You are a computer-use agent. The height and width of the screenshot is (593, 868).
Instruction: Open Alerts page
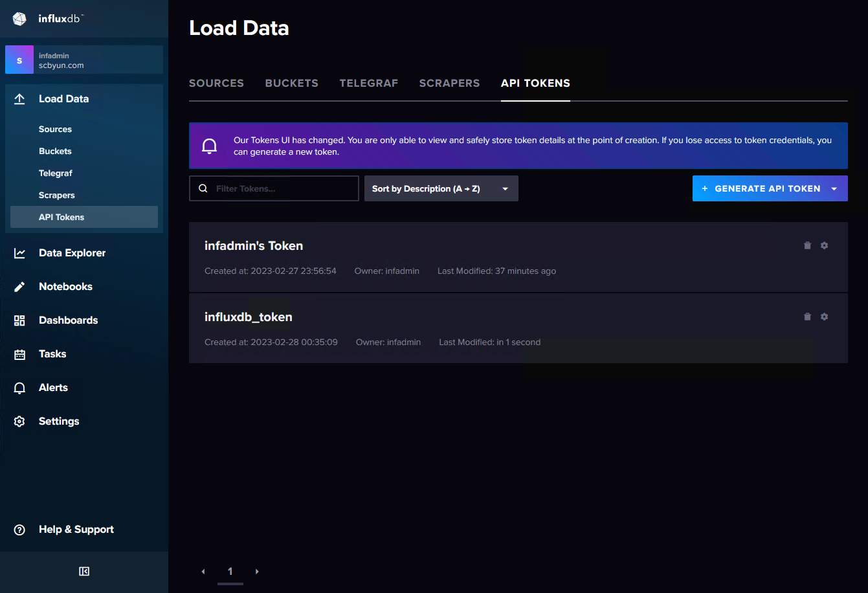[53, 388]
